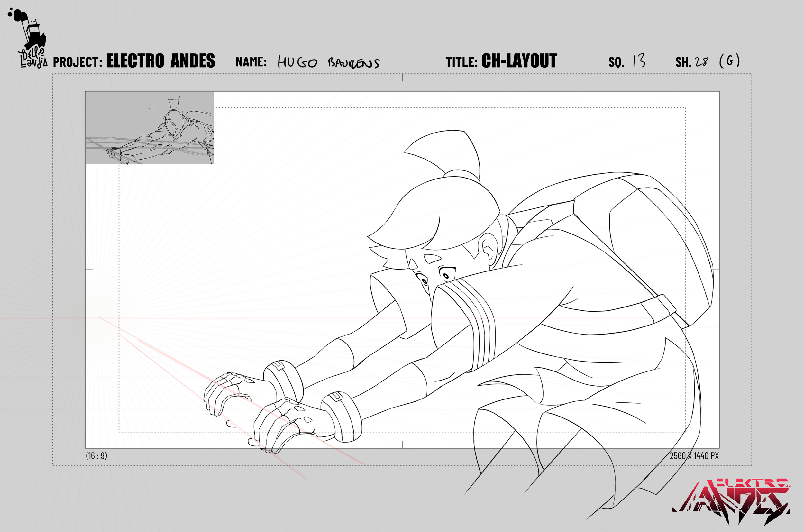
Task: Click the 'SQ.' sequence label
Action: pos(616,62)
